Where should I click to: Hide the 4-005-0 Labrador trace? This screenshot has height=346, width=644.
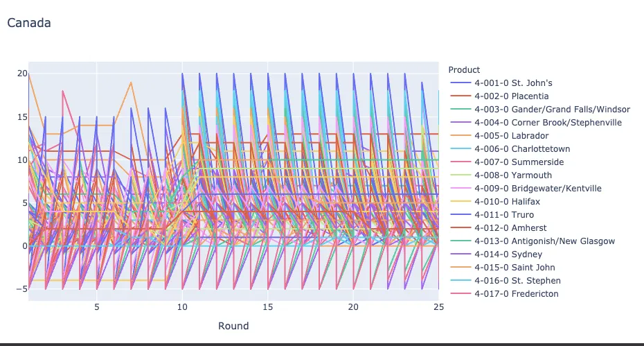click(x=499, y=136)
